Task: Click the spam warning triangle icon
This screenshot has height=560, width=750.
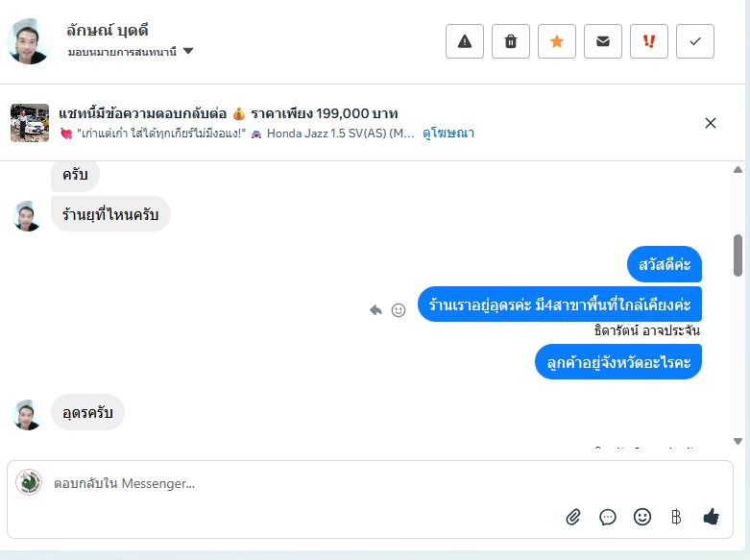Action: tap(465, 41)
